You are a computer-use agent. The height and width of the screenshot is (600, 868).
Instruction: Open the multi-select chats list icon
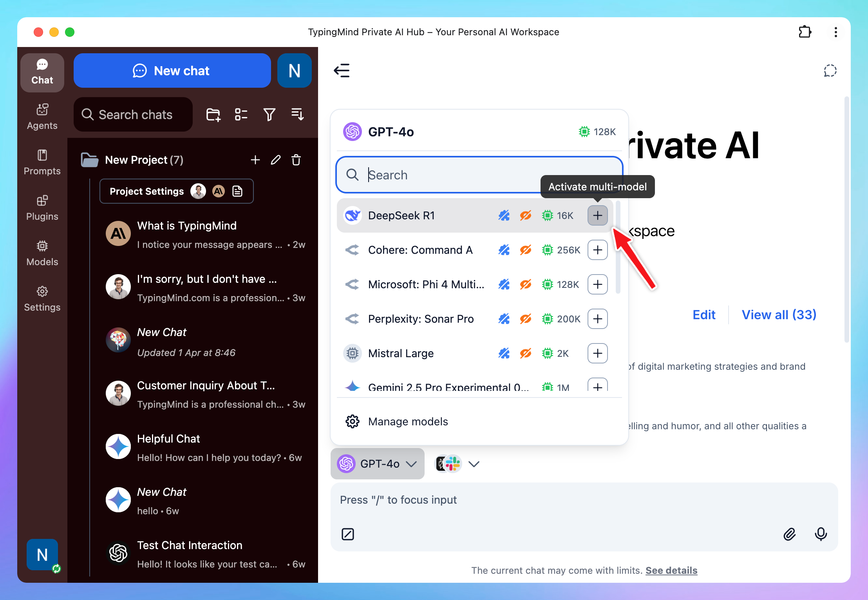coord(241,114)
